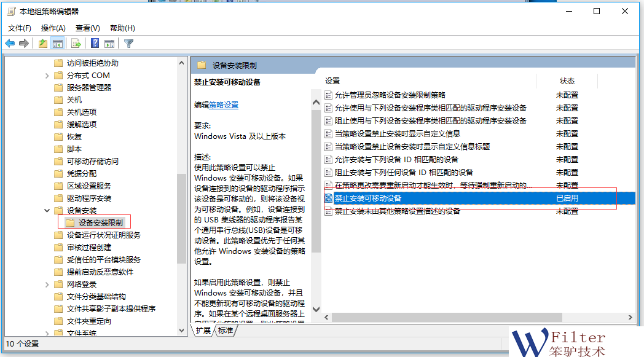This screenshot has width=644, height=357.
Task: Toggle show/hide console tree icon
Action: pos(58,43)
